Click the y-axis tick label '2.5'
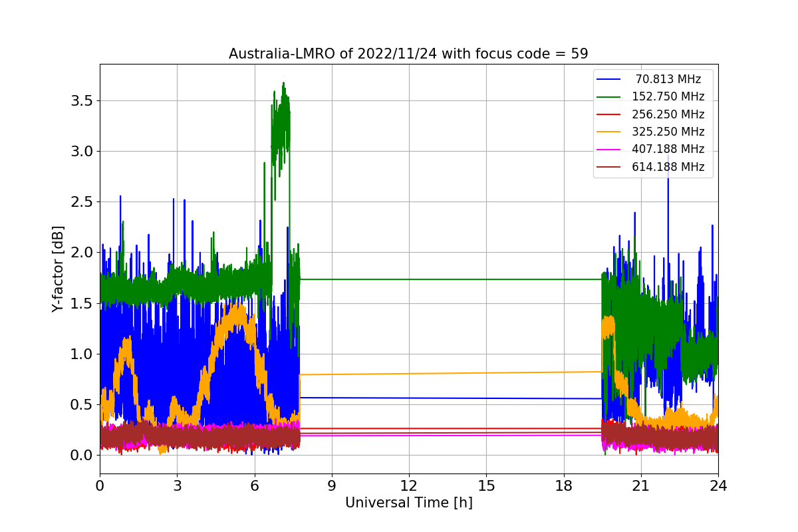The width and height of the screenshot is (798, 532). [82, 201]
